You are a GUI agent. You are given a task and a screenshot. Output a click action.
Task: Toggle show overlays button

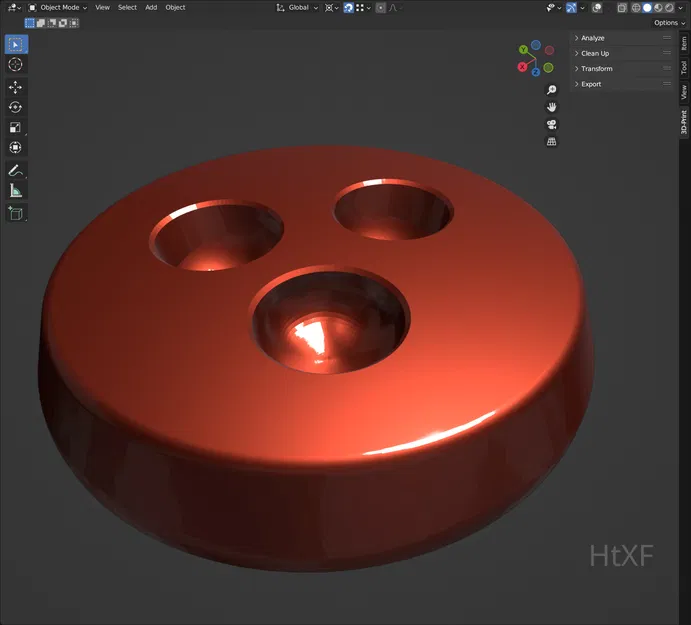[597, 7]
